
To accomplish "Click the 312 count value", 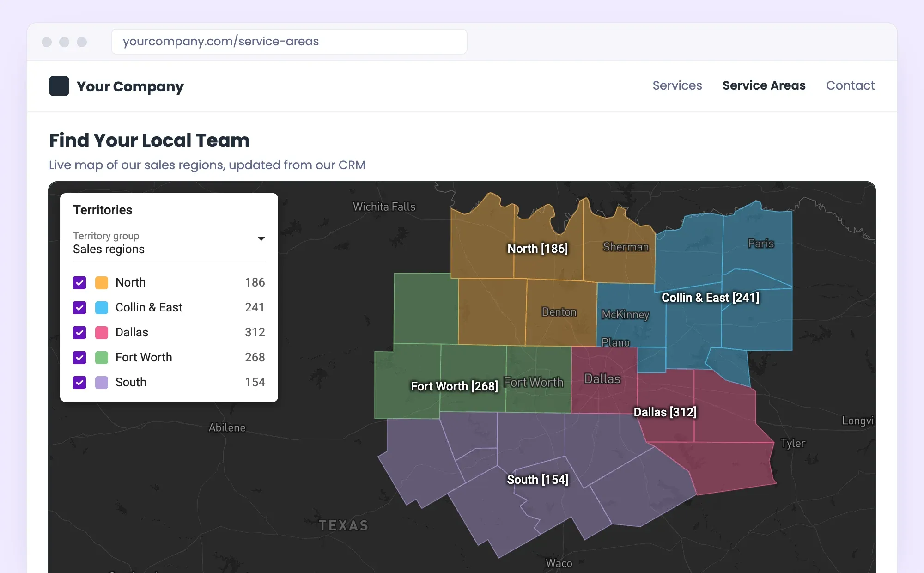I will click(255, 332).
